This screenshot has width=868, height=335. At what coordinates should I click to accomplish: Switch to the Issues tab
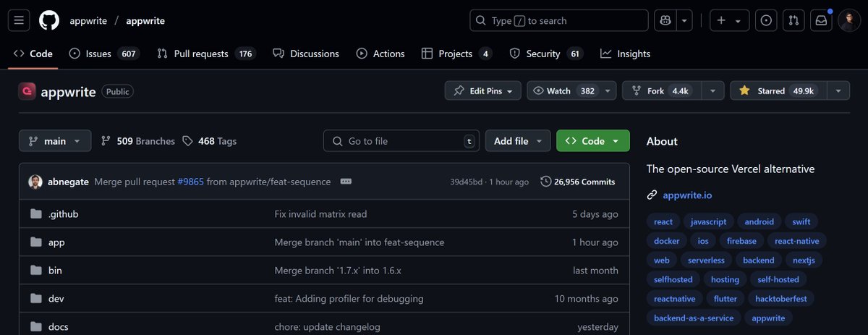(x=104, y=54)
